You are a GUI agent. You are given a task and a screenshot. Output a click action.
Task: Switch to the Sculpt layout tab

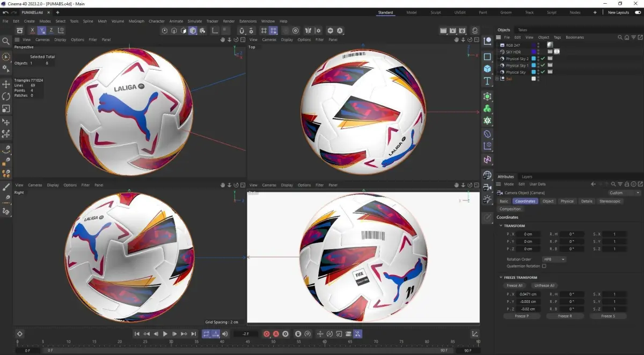435,12
